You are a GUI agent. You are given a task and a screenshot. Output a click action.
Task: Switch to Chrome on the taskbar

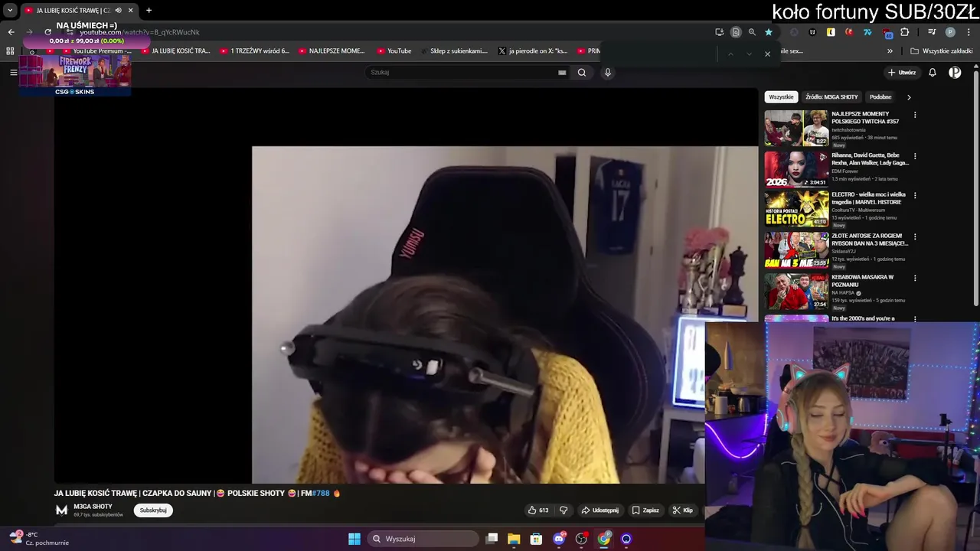[604, 539]
